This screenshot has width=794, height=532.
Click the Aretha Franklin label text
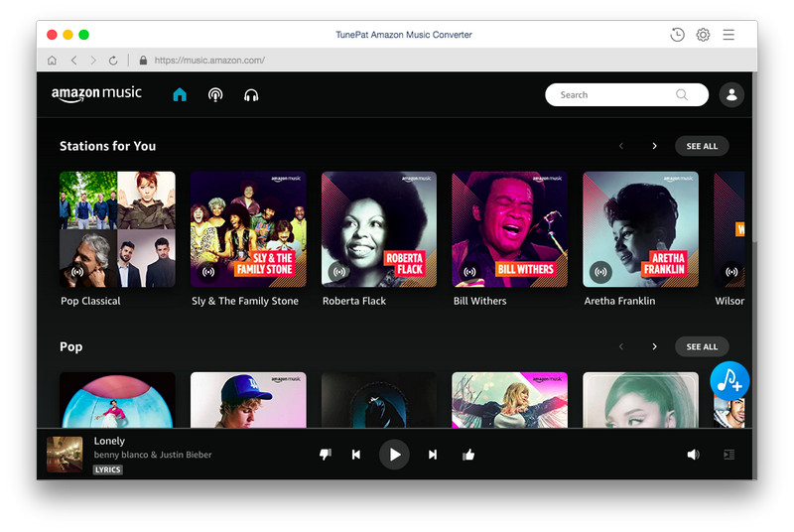pyautogui.click(x=619, y=301)
